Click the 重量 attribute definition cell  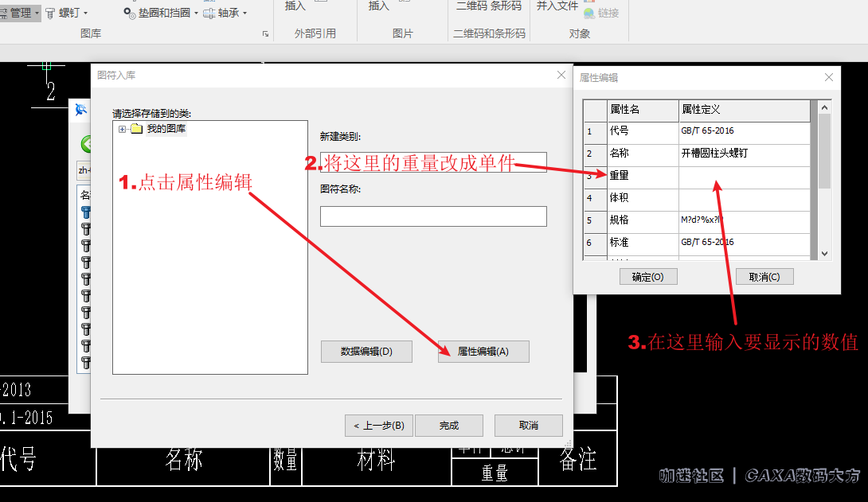(744, 176)
